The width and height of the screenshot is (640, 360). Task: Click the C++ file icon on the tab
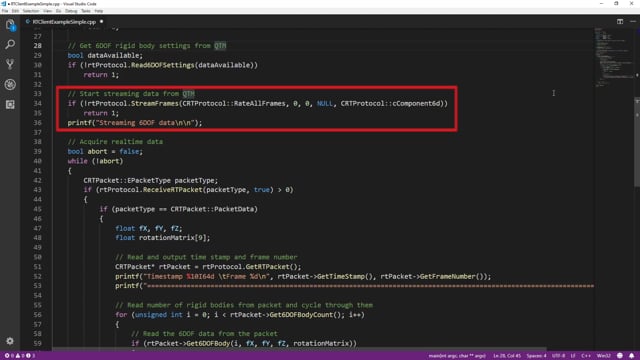[28, 22]
